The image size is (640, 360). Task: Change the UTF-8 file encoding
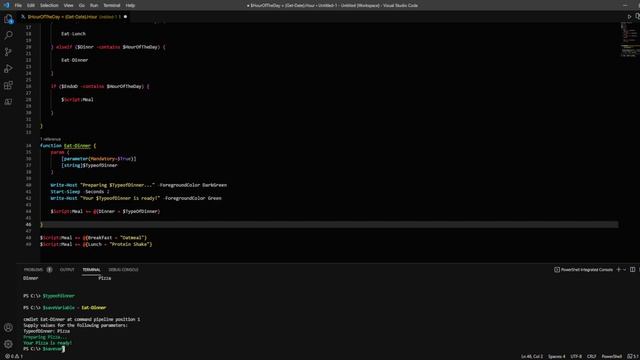pos(576,356)
